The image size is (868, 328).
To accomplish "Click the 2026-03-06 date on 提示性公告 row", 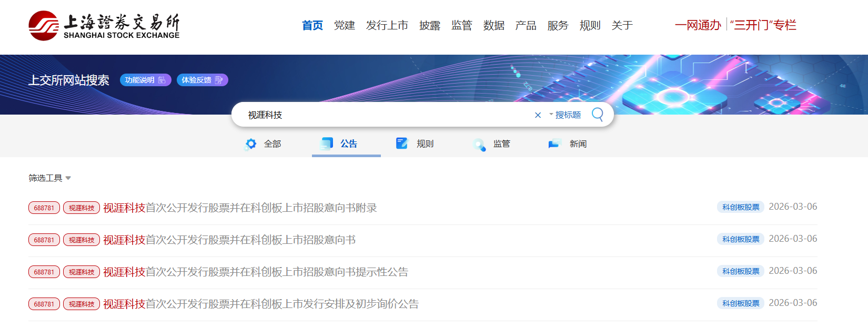I will (793, 271).
